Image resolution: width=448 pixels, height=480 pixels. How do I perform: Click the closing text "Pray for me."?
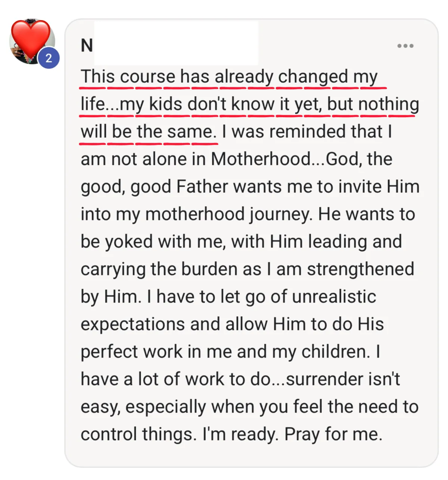(333, 434)
